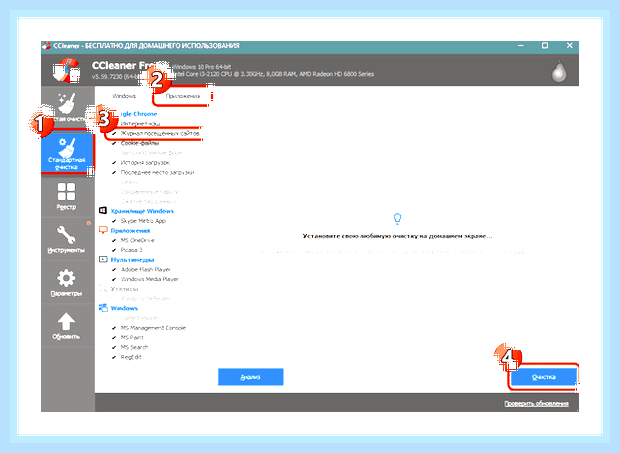The height and width of the screenshot is (453, 620).
Task: Click the CCleaner logo in the header
Action: click(x=66, y=70)
